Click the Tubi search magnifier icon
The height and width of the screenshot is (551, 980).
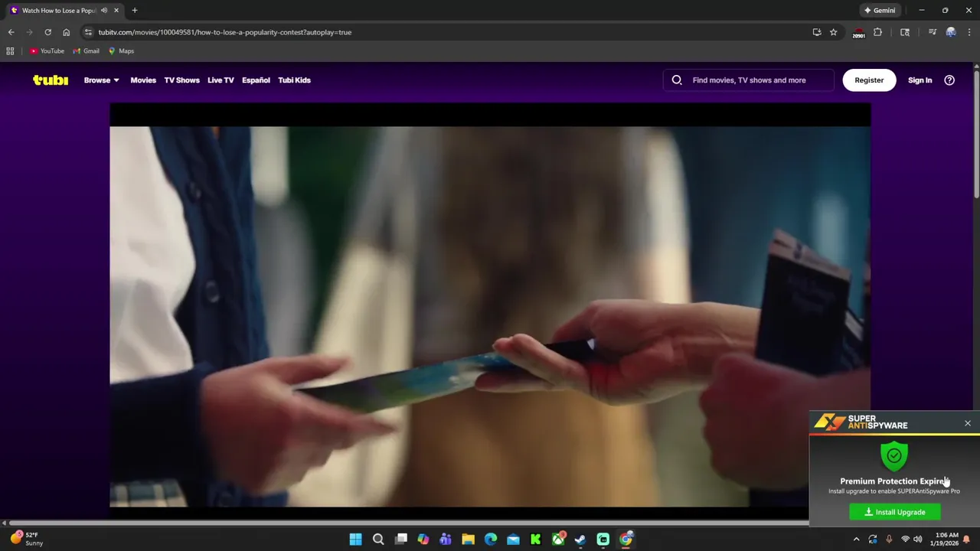(677, 80)
